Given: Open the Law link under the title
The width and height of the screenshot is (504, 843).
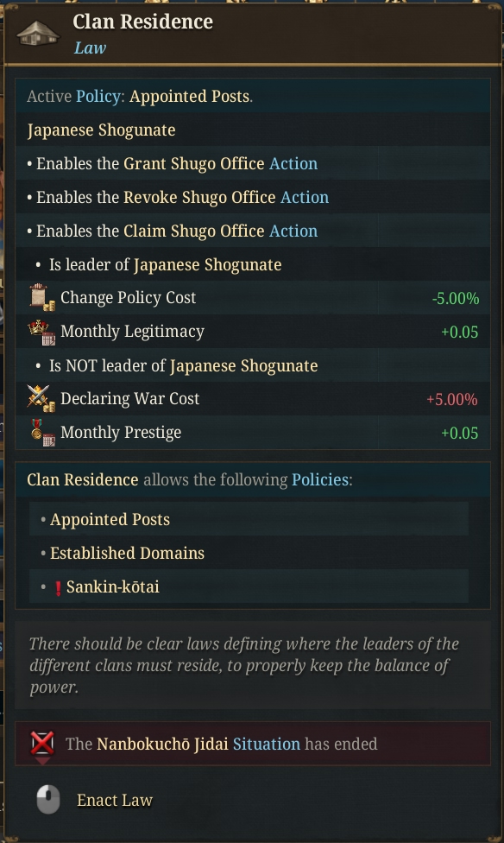Looking at the screenshot, I should click(x=90, y=48).
